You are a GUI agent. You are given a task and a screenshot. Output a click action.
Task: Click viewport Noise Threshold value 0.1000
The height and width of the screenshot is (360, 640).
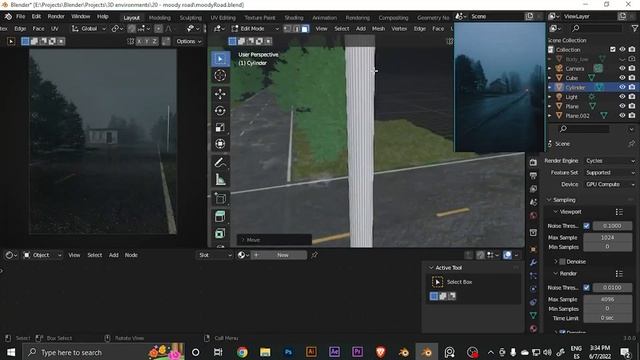(x=612, y=226)
